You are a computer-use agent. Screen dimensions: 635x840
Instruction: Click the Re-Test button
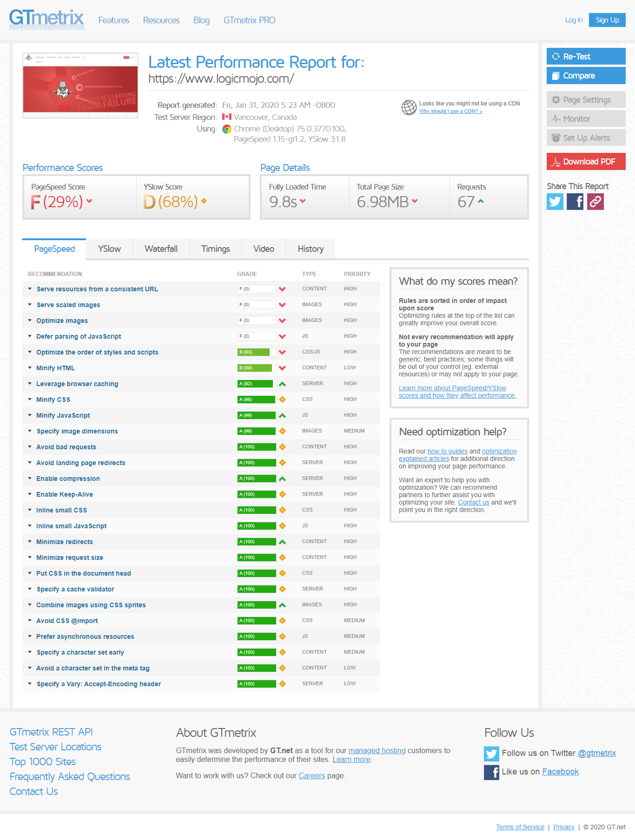tap(586, 56)
